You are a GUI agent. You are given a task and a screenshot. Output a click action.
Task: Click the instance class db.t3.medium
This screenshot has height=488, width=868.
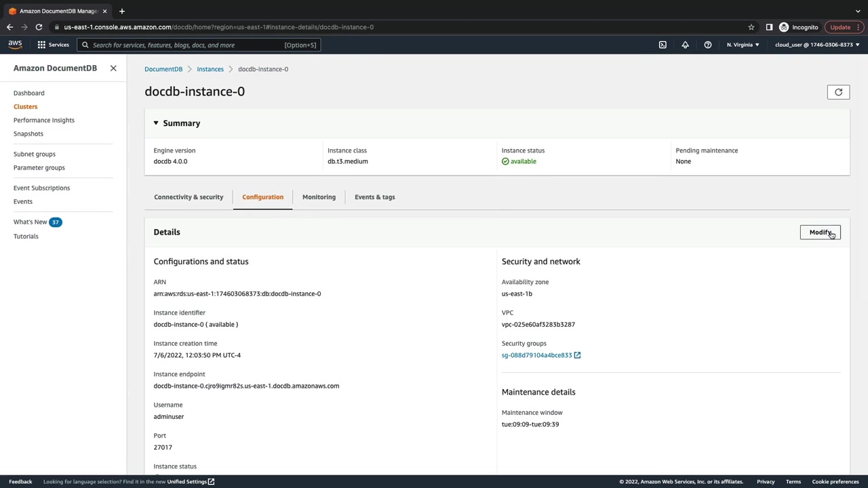click(x=348, y=161)
